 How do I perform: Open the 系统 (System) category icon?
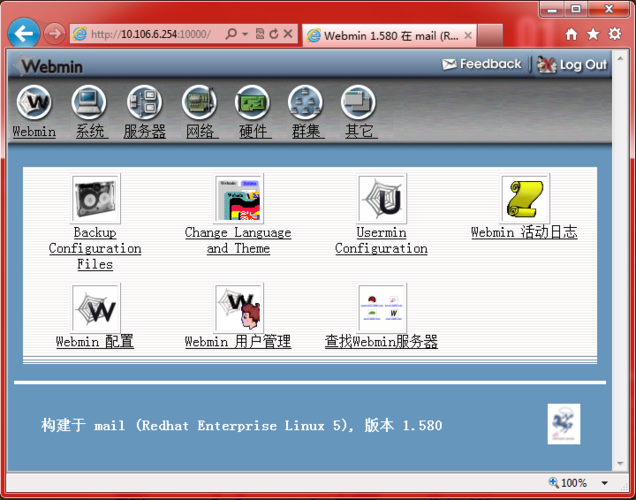(89, 102)
